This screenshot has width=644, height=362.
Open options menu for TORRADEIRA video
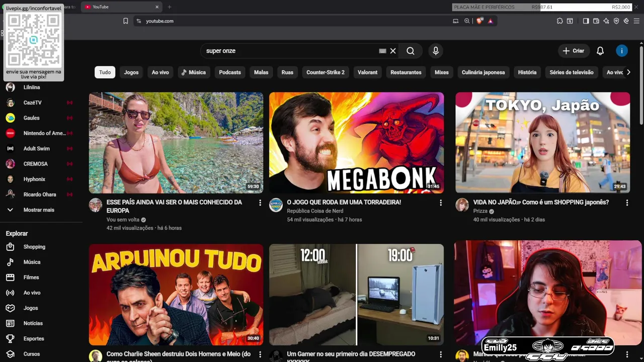point(441,203)
